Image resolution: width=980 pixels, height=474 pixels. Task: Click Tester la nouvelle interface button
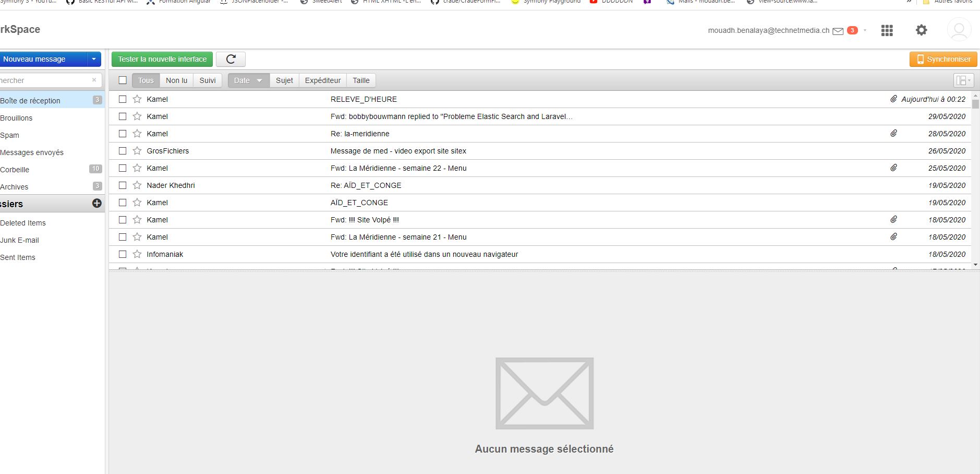[162, 60]
